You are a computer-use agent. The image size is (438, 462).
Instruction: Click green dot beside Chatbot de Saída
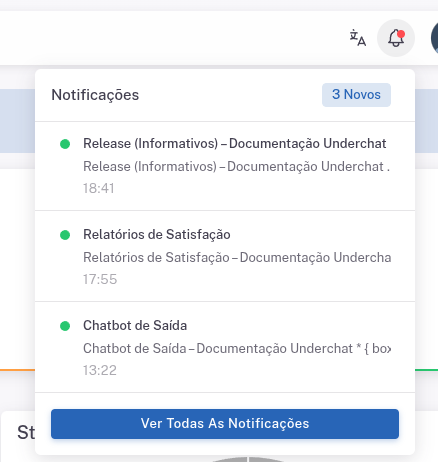click(x=65, y=326)
